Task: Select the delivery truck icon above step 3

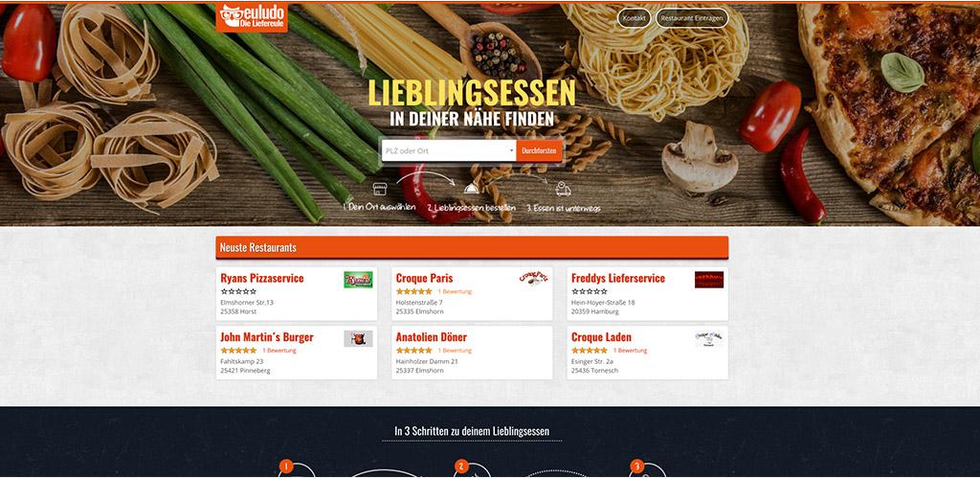Action: tap(563, 189)
